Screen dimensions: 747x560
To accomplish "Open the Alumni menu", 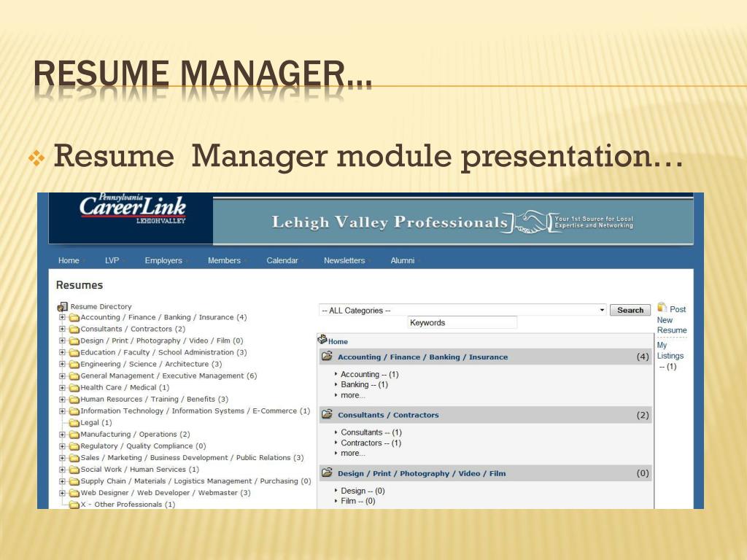I will pyautogui.click(x=403, y=260).
